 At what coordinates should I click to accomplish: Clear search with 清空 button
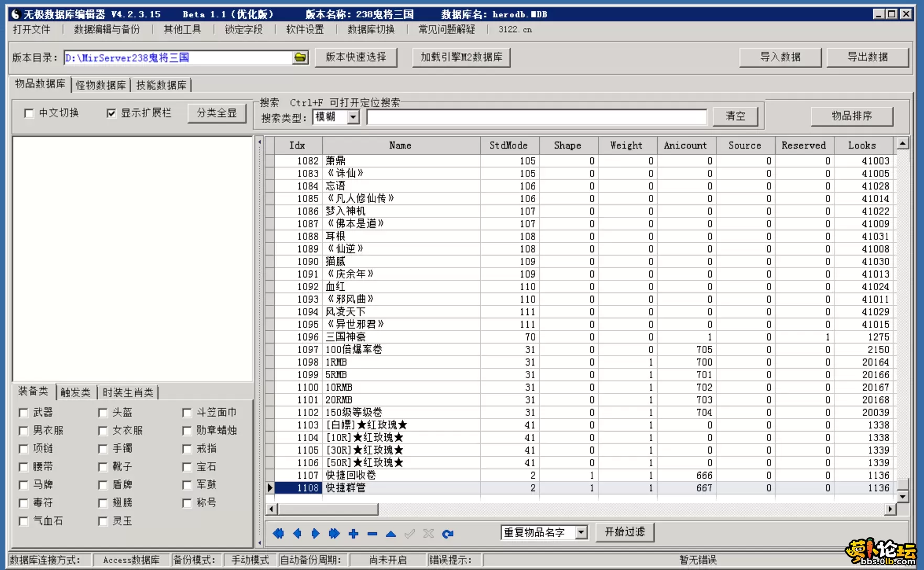[735, 116]
